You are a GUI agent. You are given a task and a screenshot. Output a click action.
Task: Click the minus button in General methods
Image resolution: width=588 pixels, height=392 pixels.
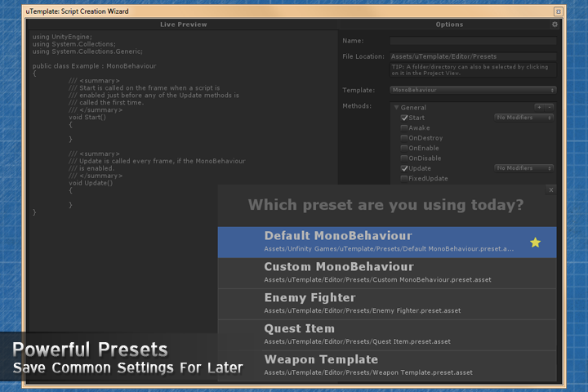(550, 107)
